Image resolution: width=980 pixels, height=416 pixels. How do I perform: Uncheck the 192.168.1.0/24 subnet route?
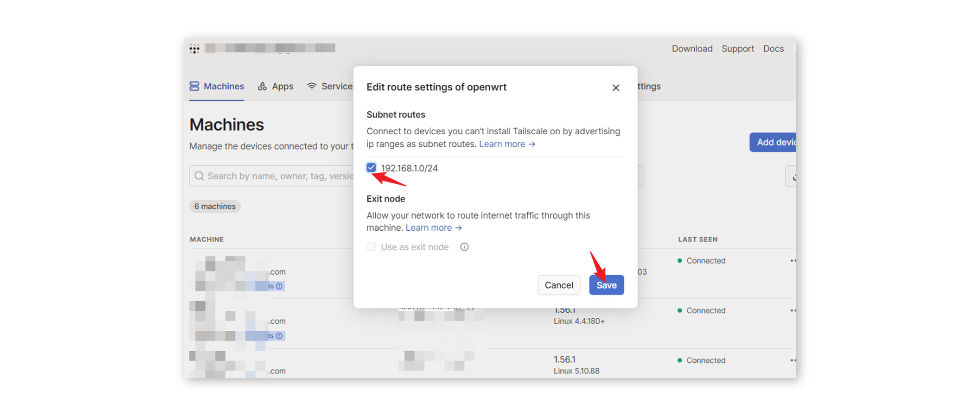pos(371,167)
